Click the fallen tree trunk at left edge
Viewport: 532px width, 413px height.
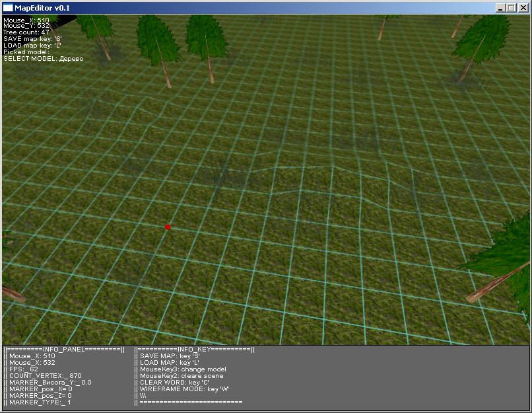click(x=12, y=293)
